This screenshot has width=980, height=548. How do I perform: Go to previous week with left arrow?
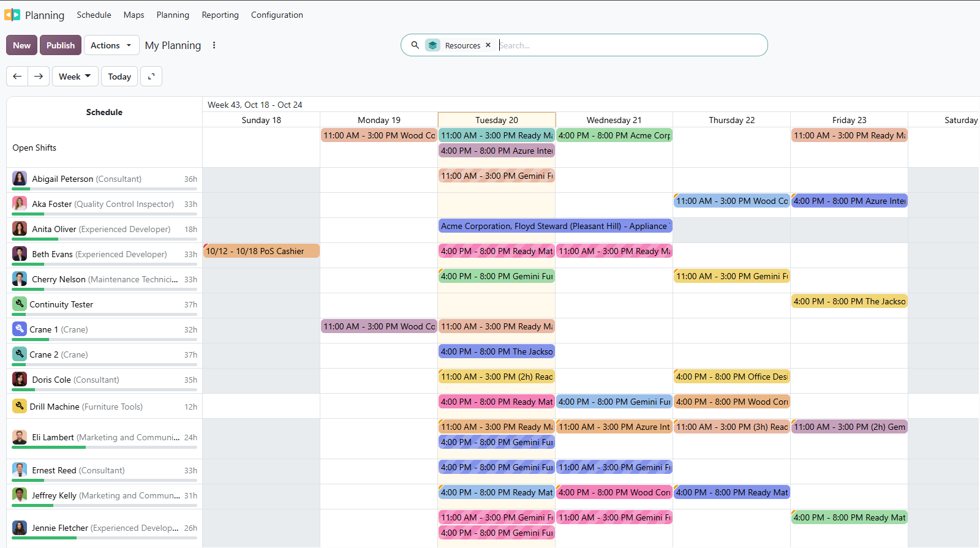point(17,77)
